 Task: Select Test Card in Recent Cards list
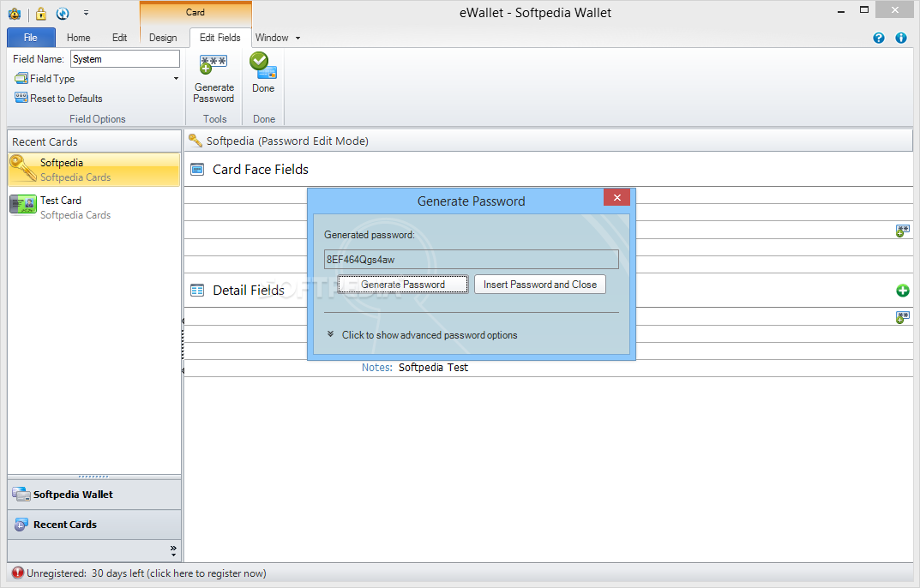93,207
